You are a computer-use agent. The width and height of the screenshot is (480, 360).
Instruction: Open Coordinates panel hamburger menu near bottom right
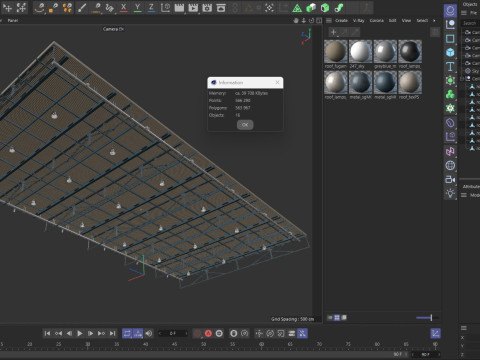tap(464, 328)
